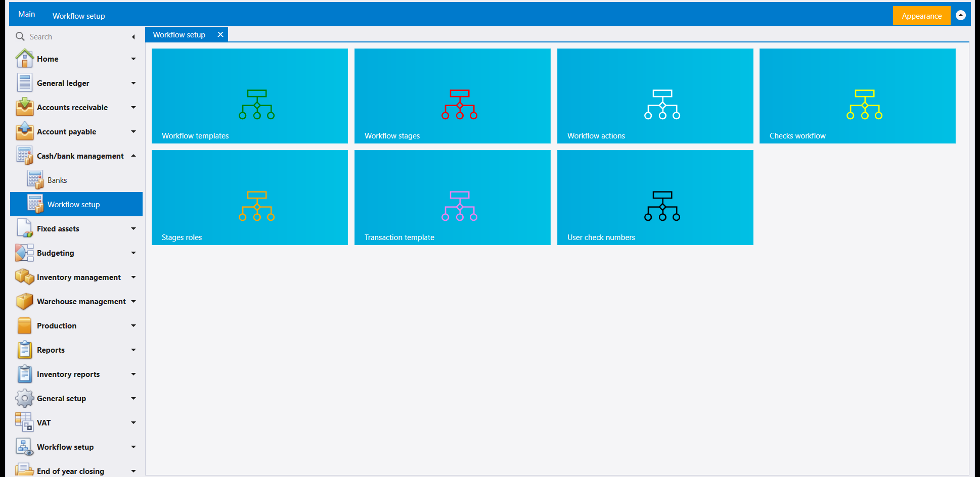Expand the VAT menu arrow

pyautogui.click(x=133, y=422)
